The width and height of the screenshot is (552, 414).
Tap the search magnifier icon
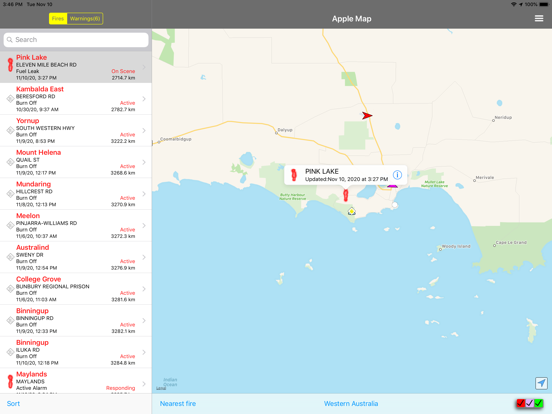coord(10,40)
